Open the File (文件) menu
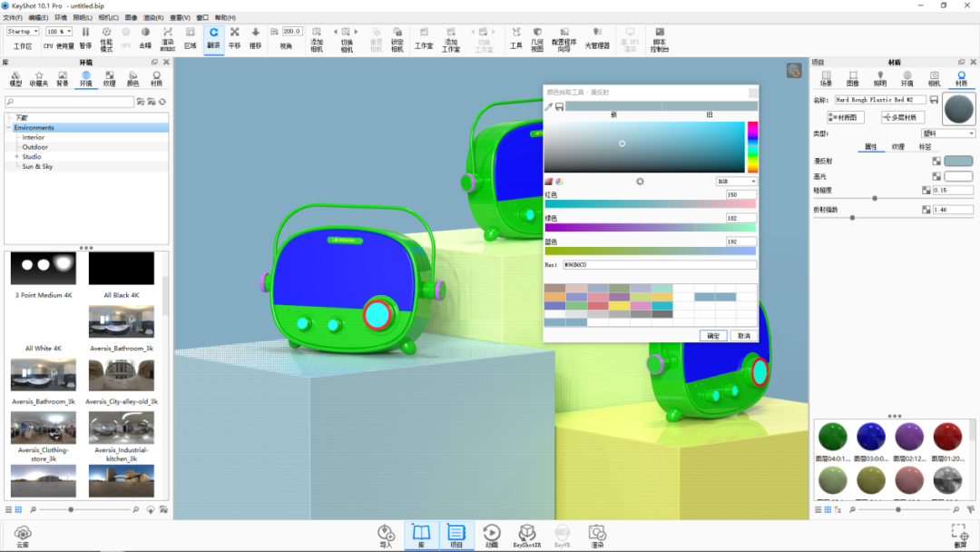The image size is (980, 552). pos(13,17)
